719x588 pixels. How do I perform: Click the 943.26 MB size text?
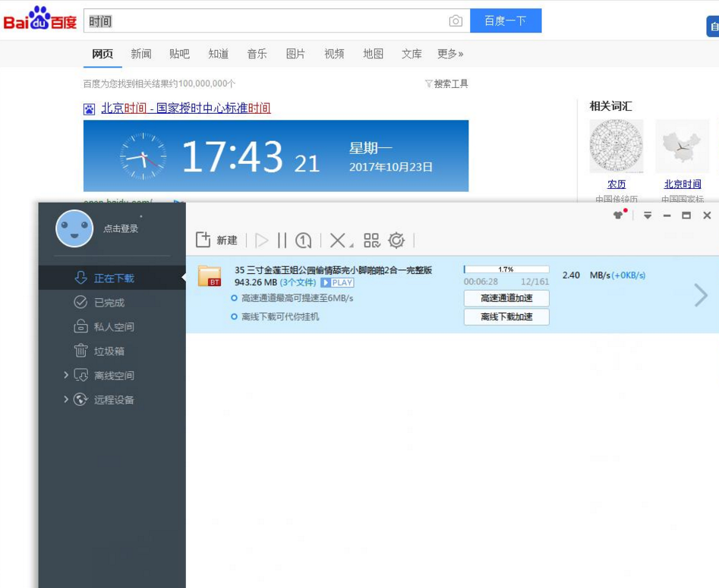[x=256, y=282]
